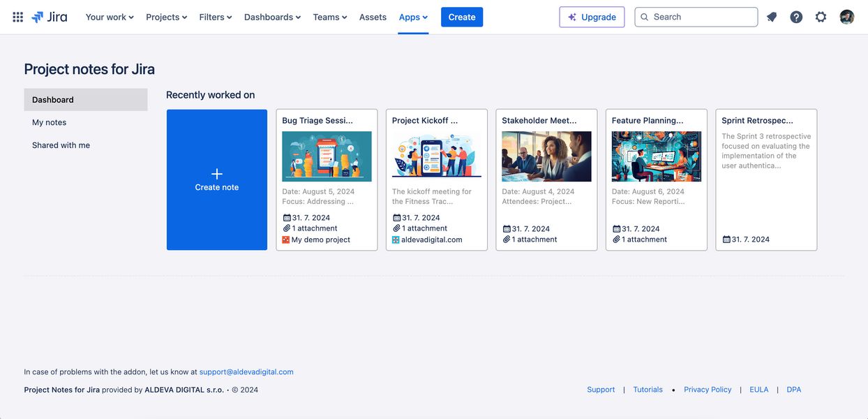Screen dimensions: 868x419
Task: Expand the Teams dropdown
Action: 330,17
